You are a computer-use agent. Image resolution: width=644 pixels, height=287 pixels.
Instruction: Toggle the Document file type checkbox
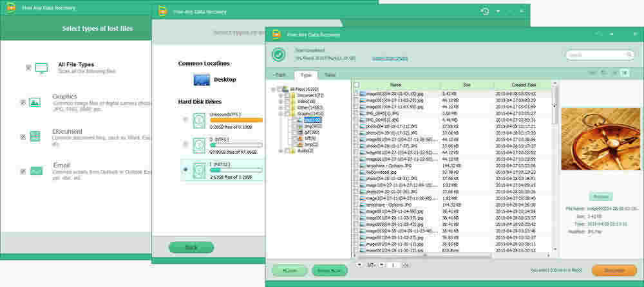[x=23, y=136]
